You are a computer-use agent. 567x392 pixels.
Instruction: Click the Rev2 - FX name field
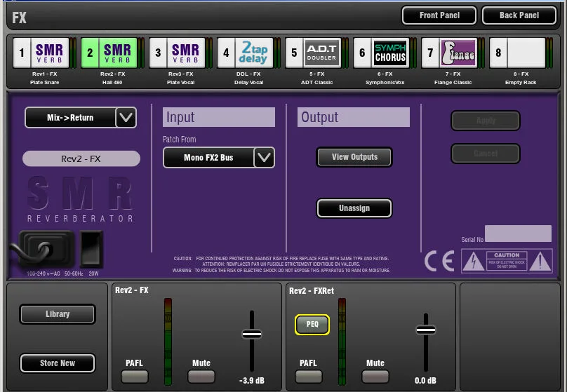(81, 158)
